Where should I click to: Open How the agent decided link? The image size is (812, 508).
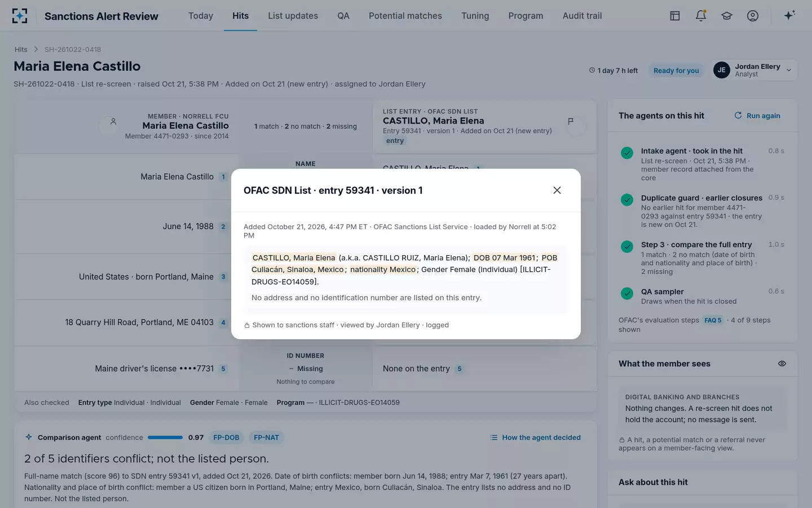[535, 437]
